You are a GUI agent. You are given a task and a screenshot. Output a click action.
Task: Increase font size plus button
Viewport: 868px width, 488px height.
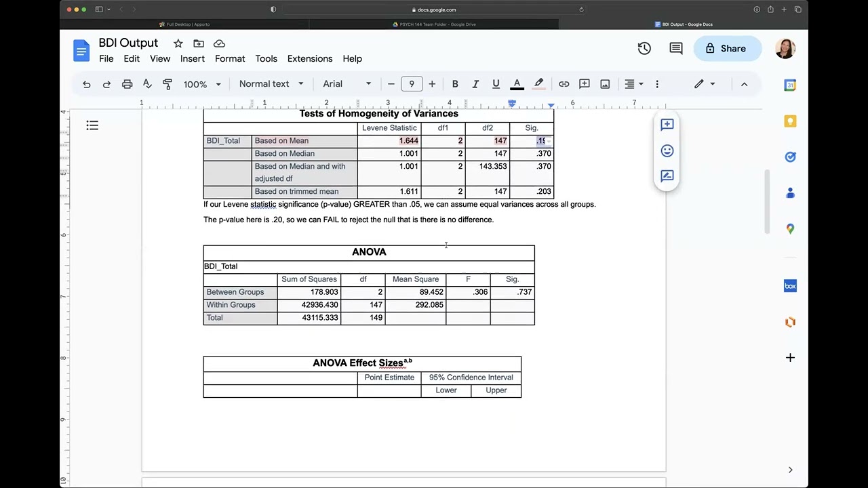[x=432, y=84]
